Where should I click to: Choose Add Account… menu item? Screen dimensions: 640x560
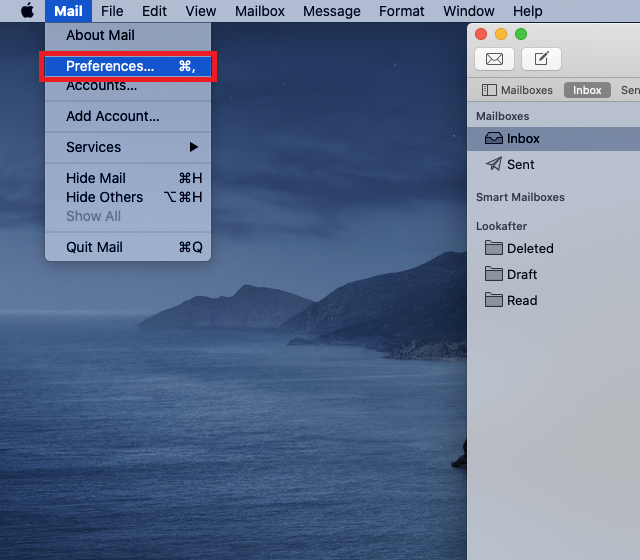coord(128,116)
